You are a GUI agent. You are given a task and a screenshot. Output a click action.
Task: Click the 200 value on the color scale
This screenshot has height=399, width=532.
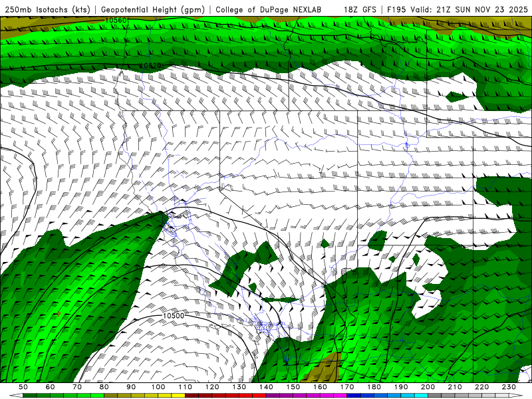tap(428, 387)
